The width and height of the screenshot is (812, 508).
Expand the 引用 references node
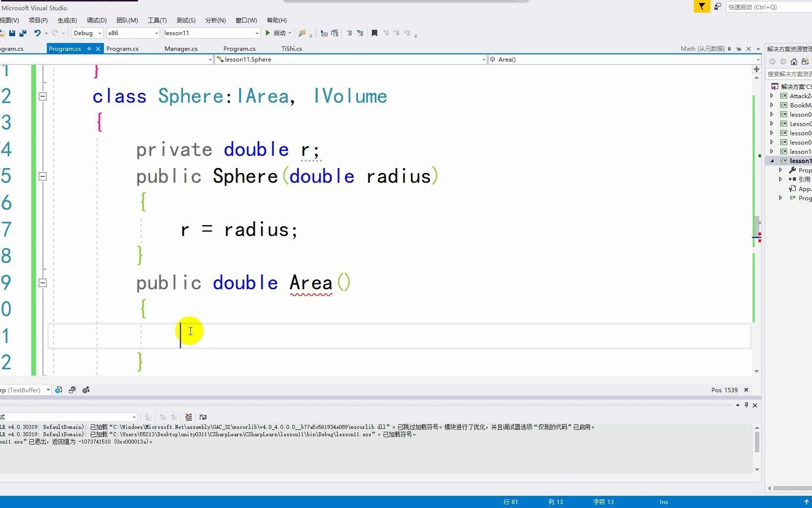click(x=781, y=179)
